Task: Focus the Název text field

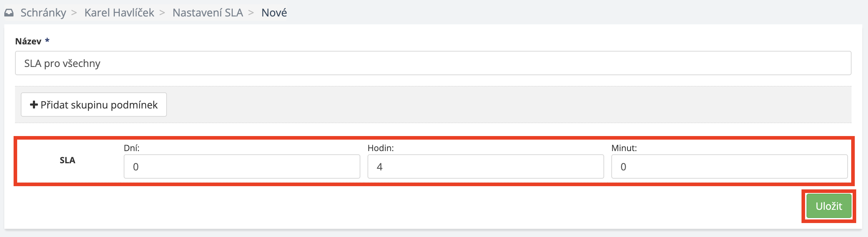Action: 433,63
